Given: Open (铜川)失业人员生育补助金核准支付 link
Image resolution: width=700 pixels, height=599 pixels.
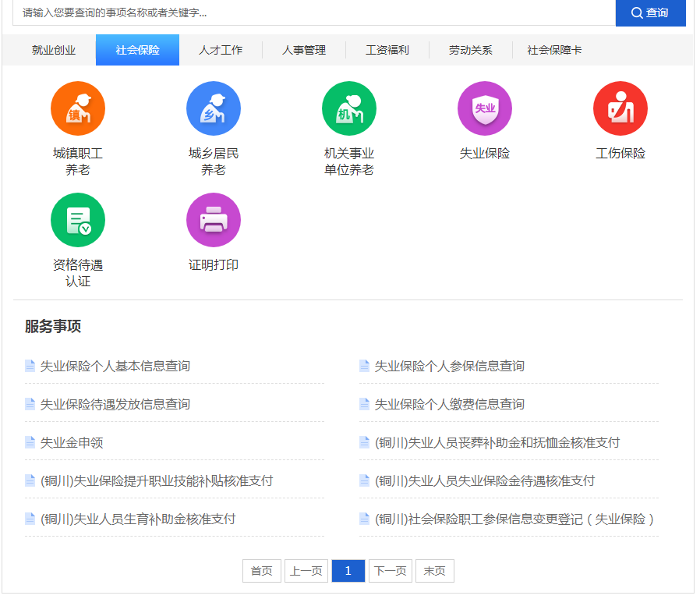Looking at the screenshot, I should point(138,519).
